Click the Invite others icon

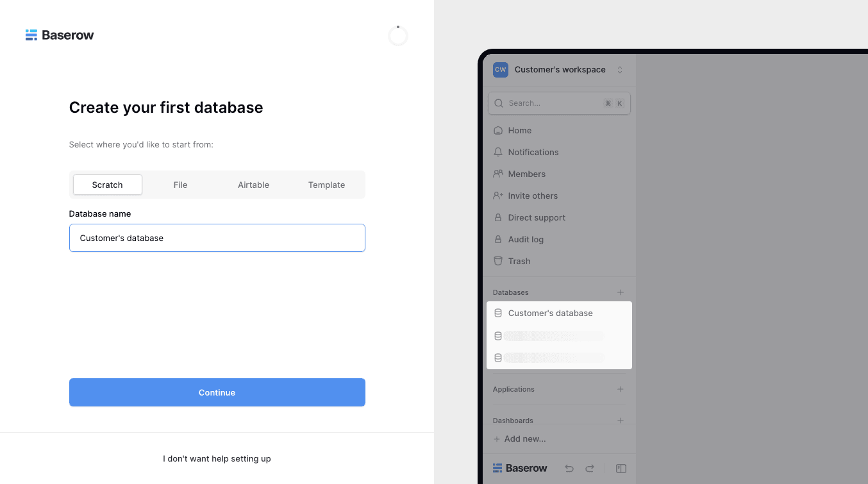click(498, 196)
